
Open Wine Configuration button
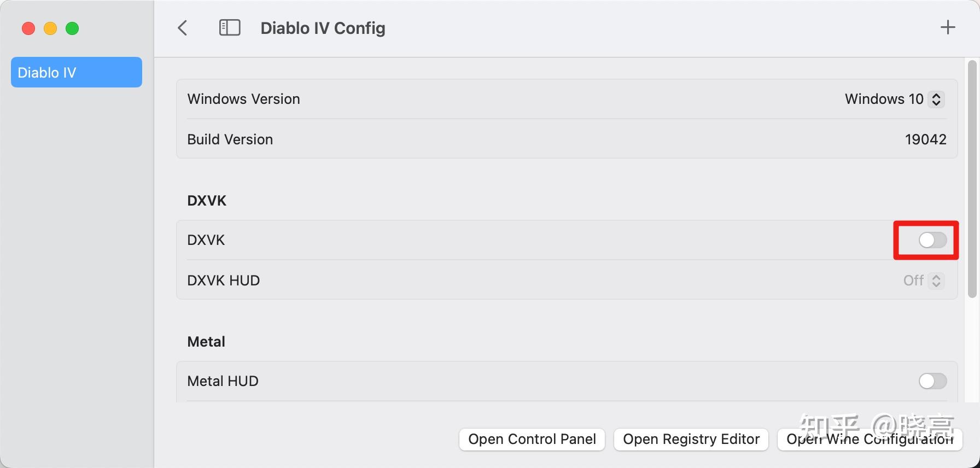point(870,439)
